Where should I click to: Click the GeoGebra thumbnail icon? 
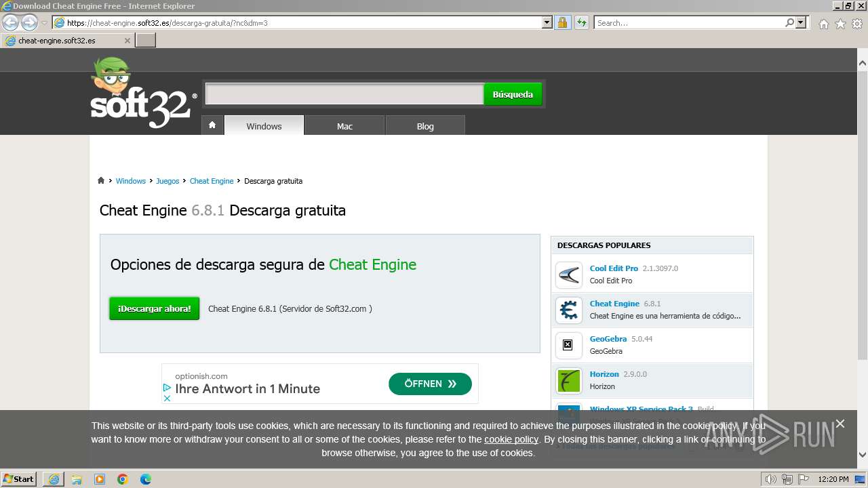[568, 345]
